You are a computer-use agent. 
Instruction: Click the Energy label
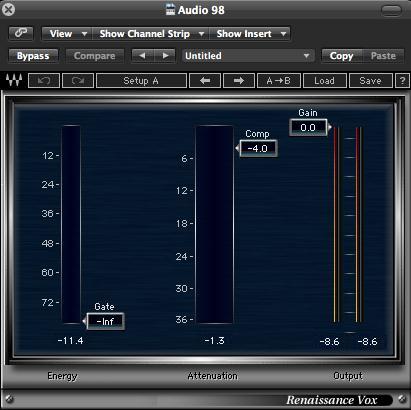(x=62, y=376)
